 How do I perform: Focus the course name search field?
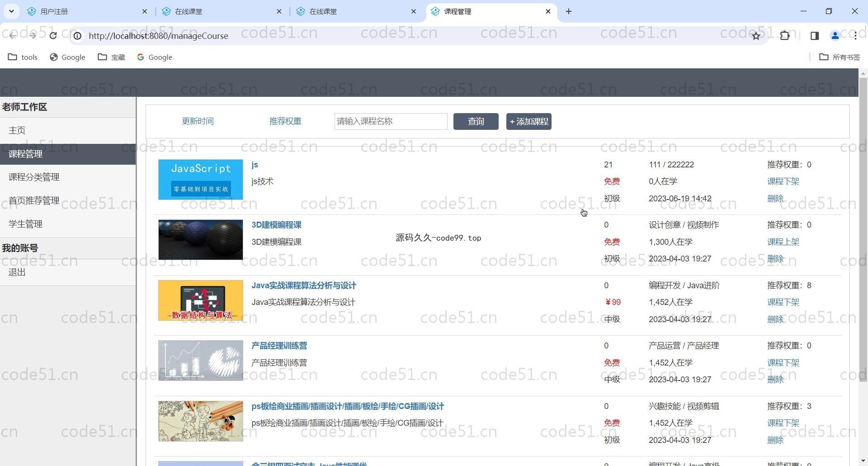[x=391, y=121]
